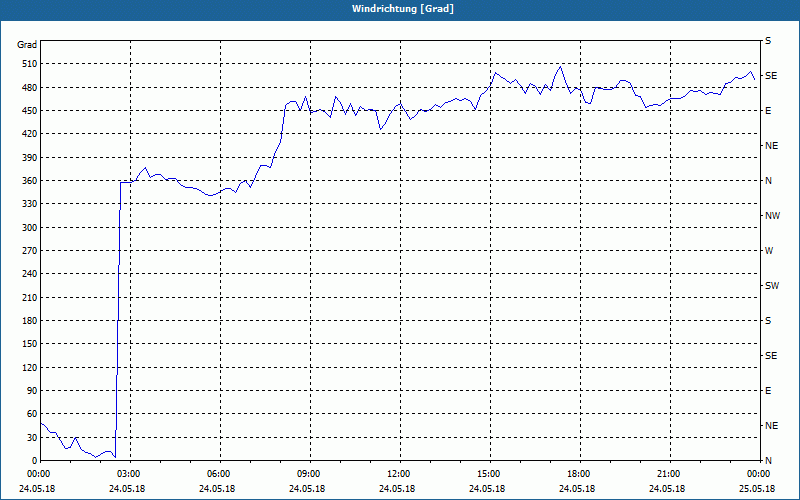The image size is (800, 500).
Task: Select the 120 y-axis value
Action: pyautogui.click(x=30, y=367)
